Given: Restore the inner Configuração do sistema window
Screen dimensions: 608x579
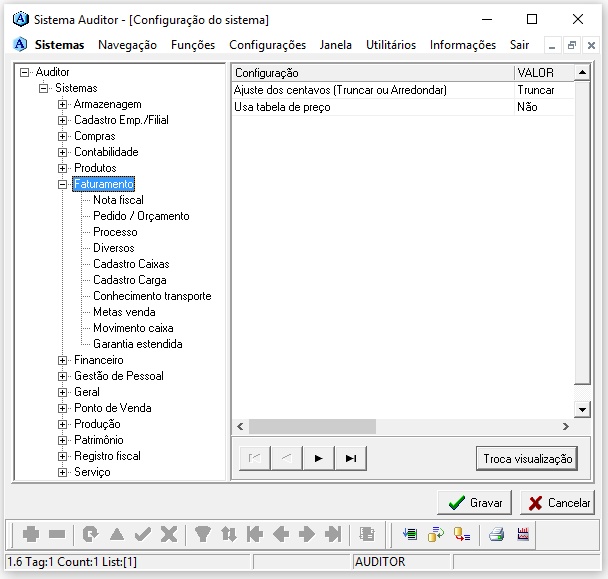Looking at the screenshot, I should (x=572, y=45).
